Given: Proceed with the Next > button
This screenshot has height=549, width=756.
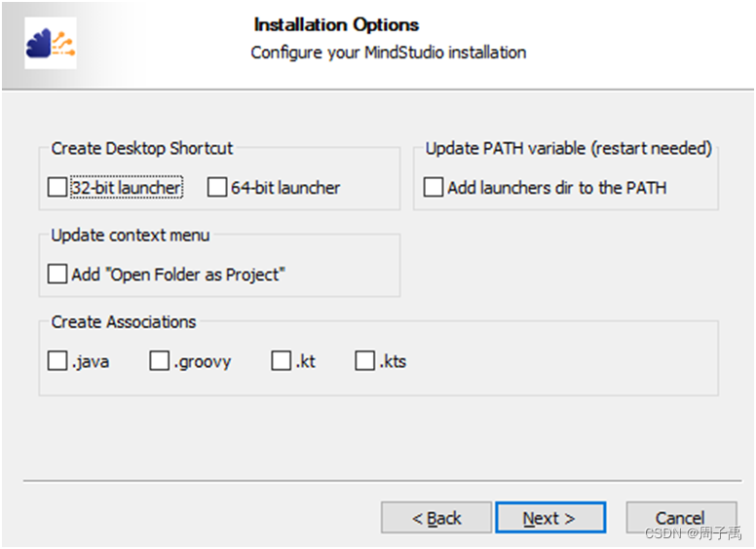Looking at the screenshot, I should coord(550,518).
